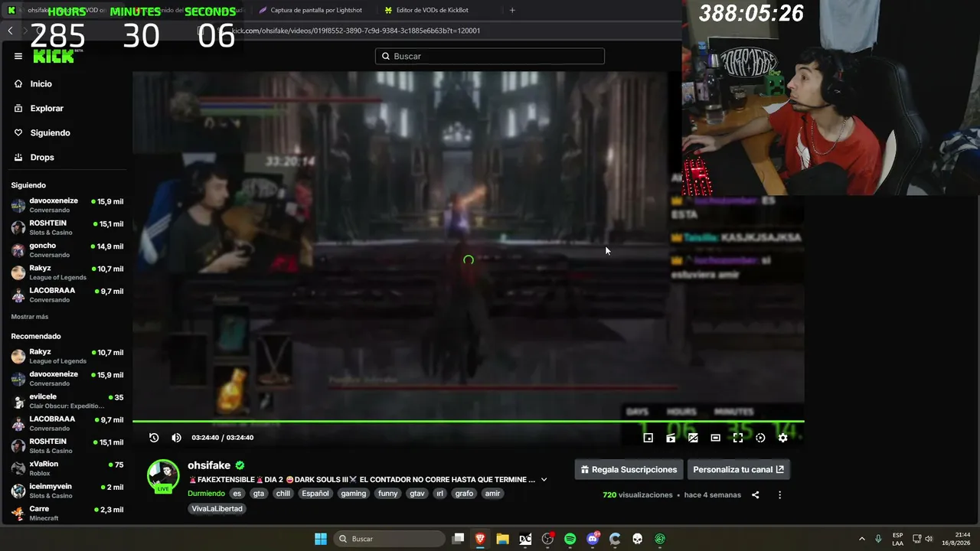This screenshot has height=551, width=980.
Task: Open goncho channel in followed list
Action: point(67,249)
